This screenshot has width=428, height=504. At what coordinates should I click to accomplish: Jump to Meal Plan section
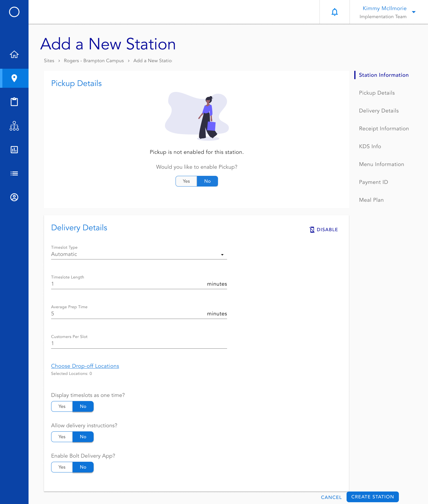pos(372,200)
